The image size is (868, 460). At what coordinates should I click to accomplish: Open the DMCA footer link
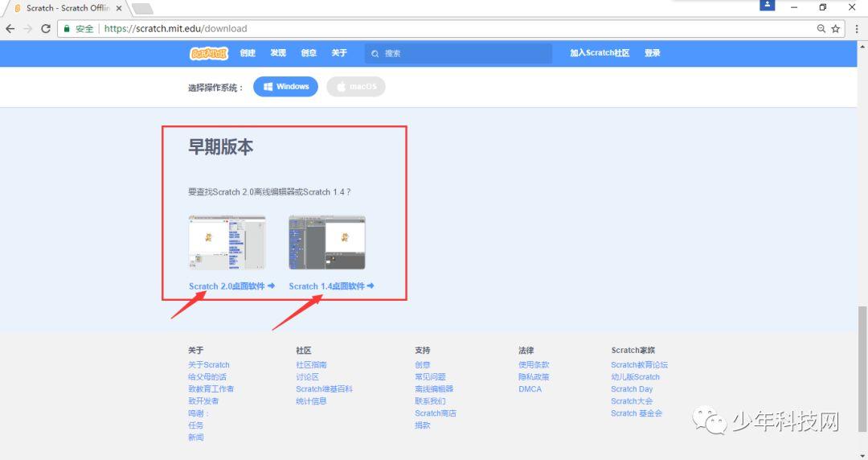coord(530,389)
